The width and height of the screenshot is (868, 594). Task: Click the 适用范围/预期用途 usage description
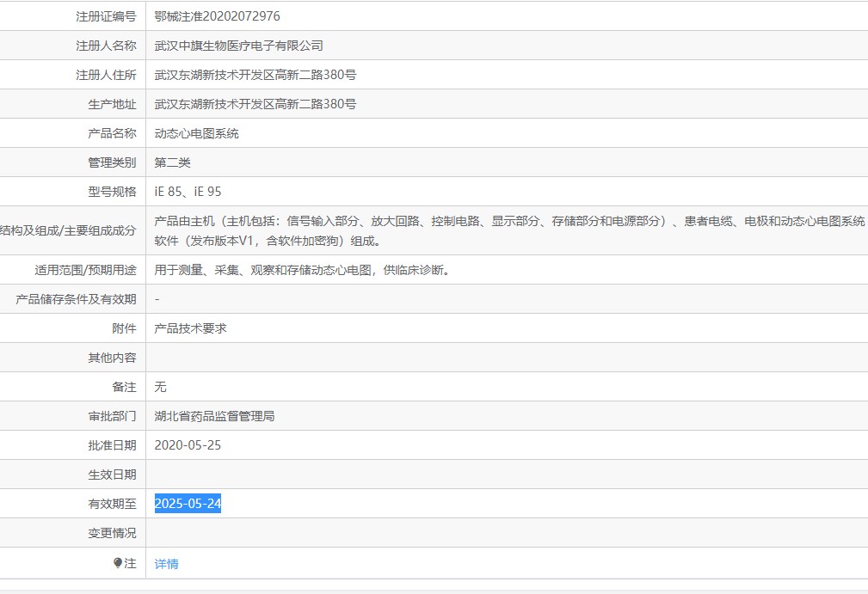(x=302, y=270)
